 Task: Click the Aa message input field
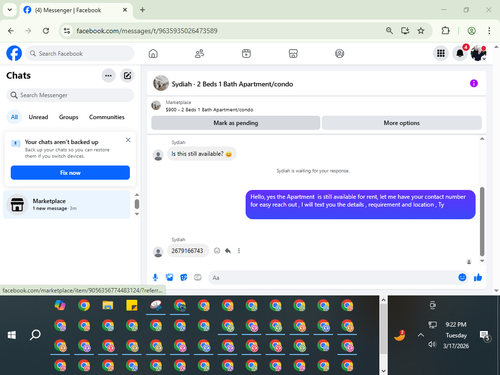tap(333, 278)
